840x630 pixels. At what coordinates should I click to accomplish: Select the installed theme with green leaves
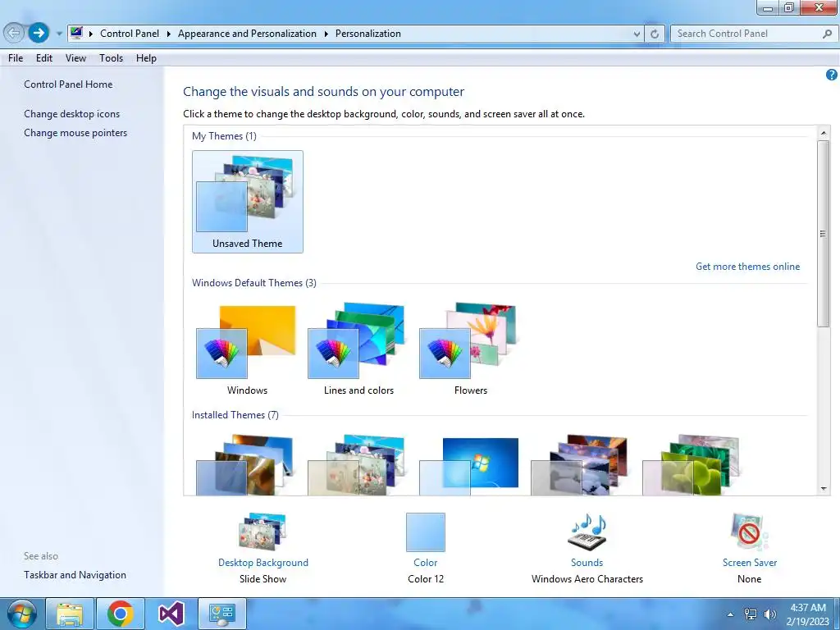point(691,465)
